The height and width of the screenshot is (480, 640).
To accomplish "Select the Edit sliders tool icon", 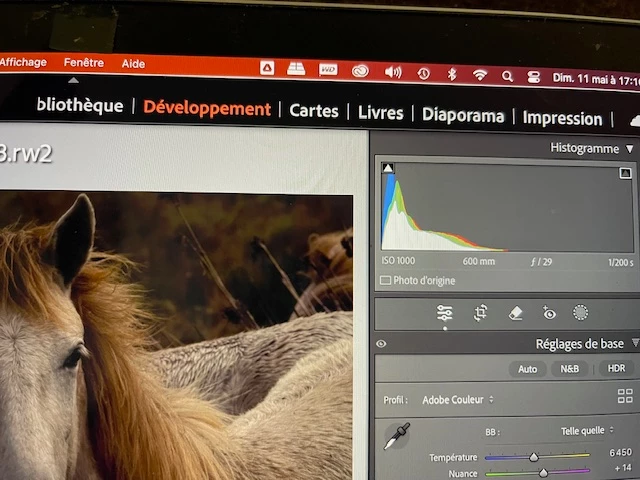I will point(444,313).
